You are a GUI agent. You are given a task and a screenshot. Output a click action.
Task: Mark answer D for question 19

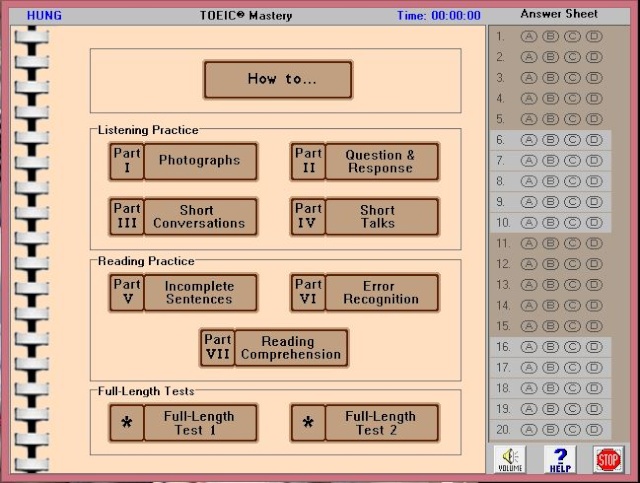click(x=594, y=409)
